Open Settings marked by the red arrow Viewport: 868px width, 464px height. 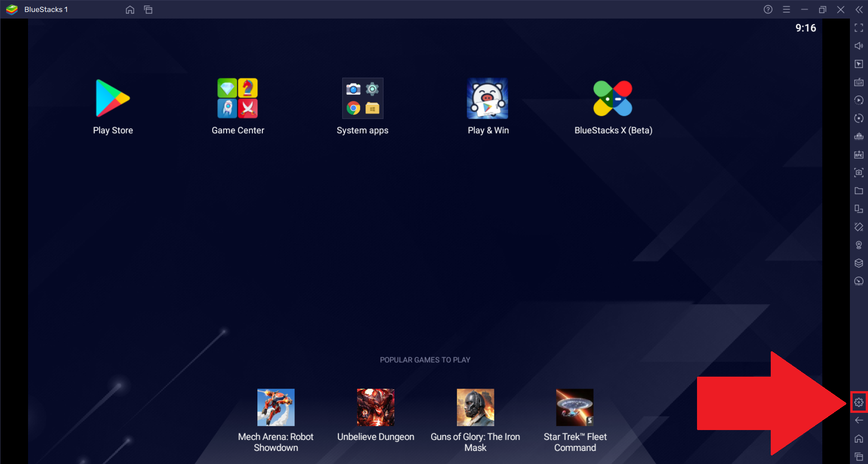coord(859,402)
